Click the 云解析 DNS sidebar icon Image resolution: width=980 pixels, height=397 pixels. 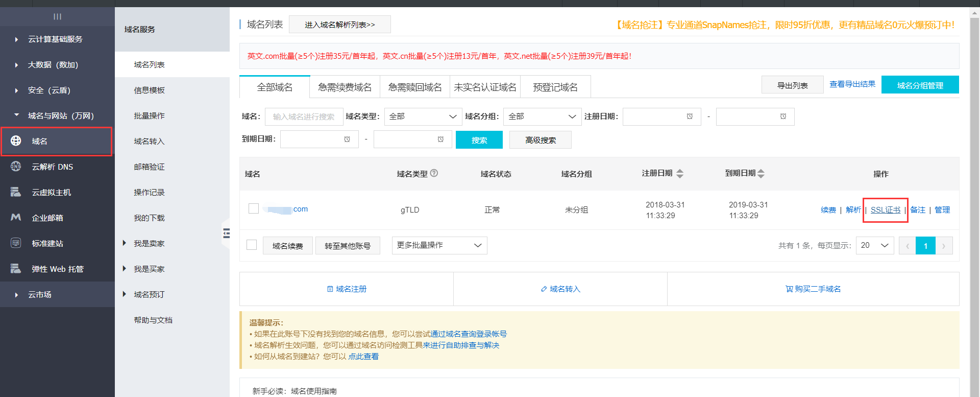point(16,167)
